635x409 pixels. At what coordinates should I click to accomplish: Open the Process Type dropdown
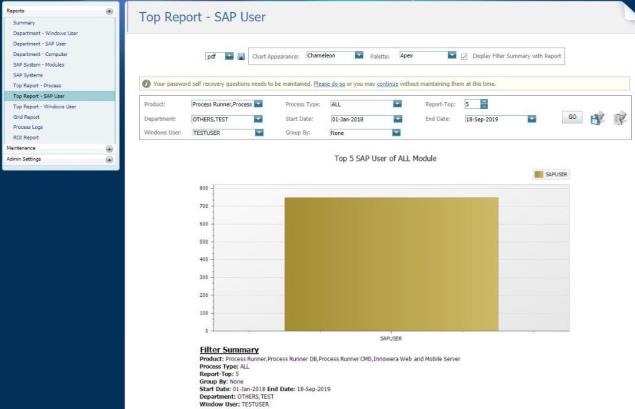[397, 104]
